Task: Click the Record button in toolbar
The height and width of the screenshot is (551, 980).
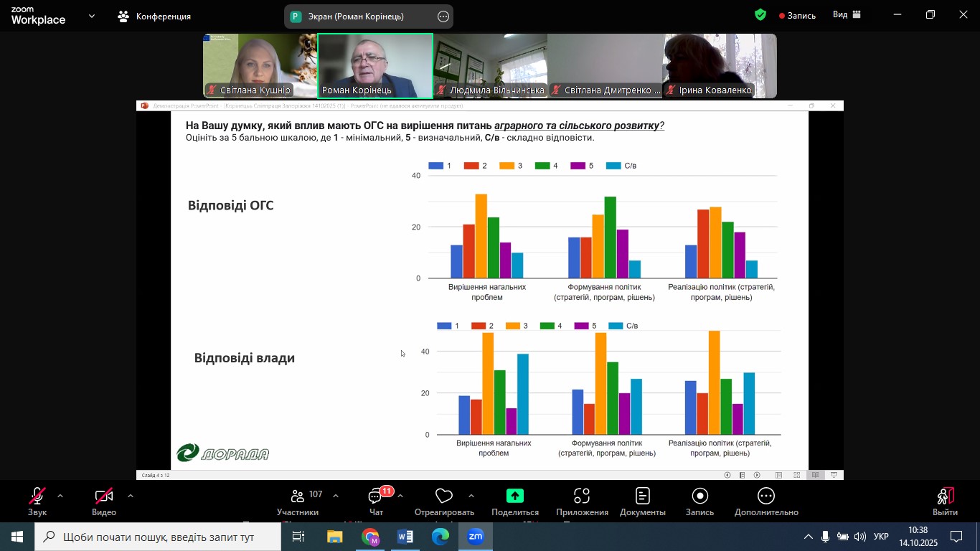Action: click(x=699, y=496)
